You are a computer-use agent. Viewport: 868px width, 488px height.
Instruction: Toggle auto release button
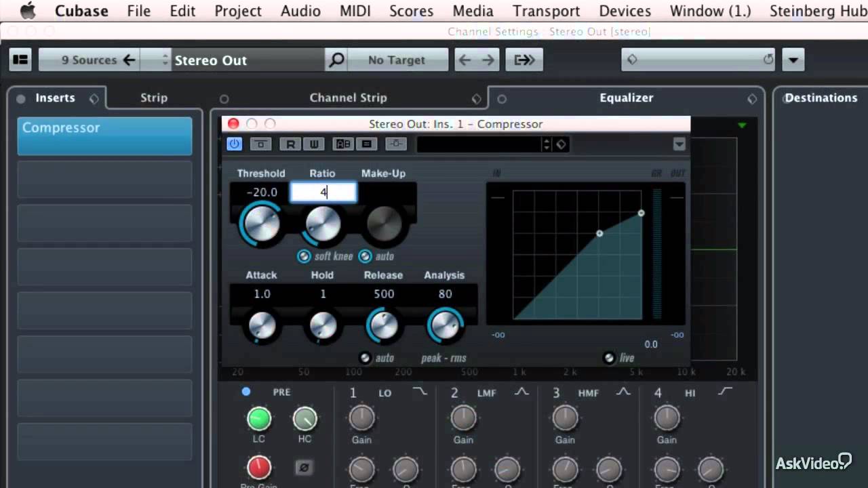tap(365, 358)
